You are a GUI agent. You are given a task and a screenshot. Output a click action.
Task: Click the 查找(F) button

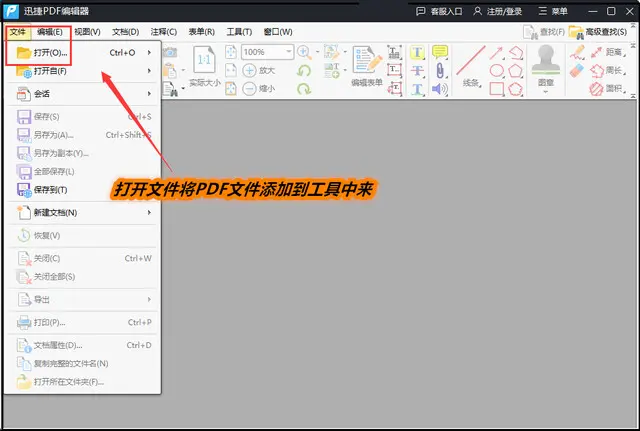coord(544,32)
